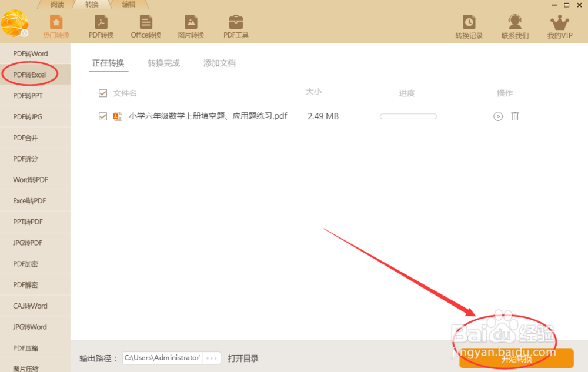
Task: Click the 输出路径 path input field
Action: coord(162,358)
